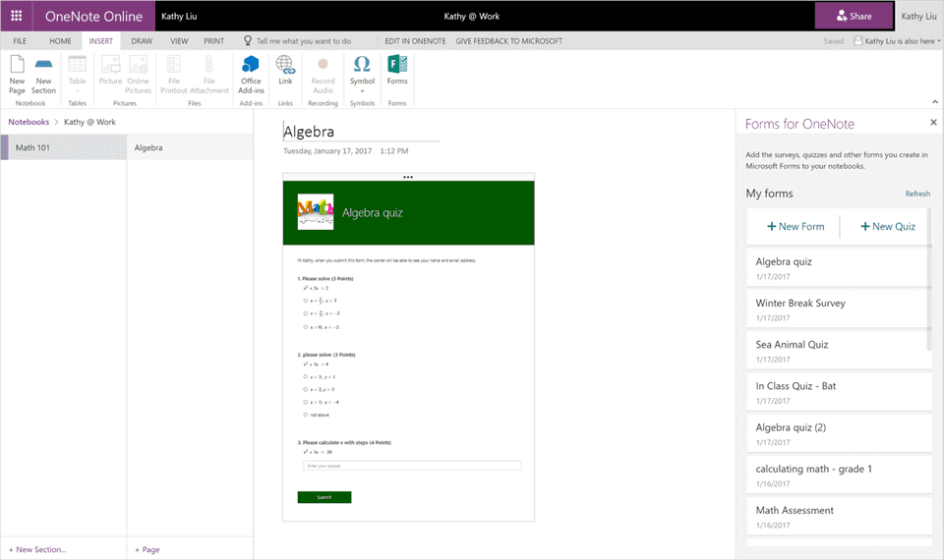Select the 'not above' radio option

point(306,415)
